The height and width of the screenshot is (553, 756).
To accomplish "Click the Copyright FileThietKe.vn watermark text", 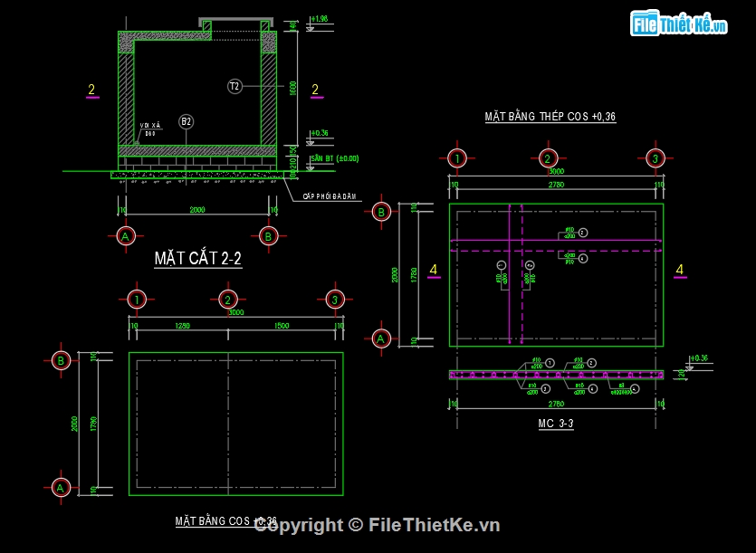I will (377, 525).
